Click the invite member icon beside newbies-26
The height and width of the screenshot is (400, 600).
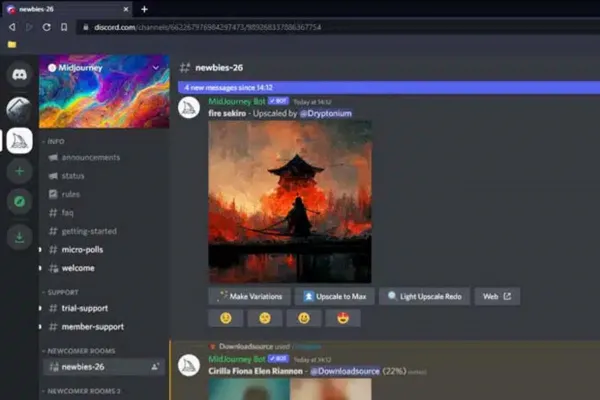pos(155,368)
